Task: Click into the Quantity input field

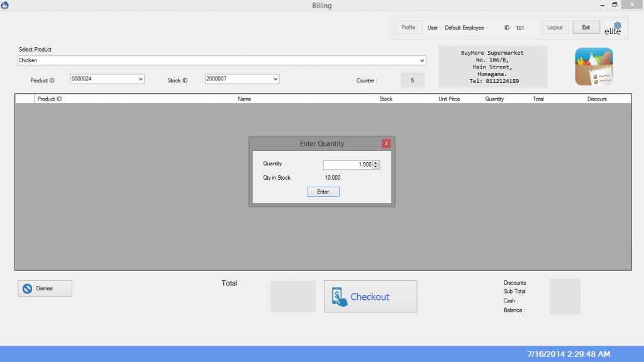Action: tap(348, 165)
